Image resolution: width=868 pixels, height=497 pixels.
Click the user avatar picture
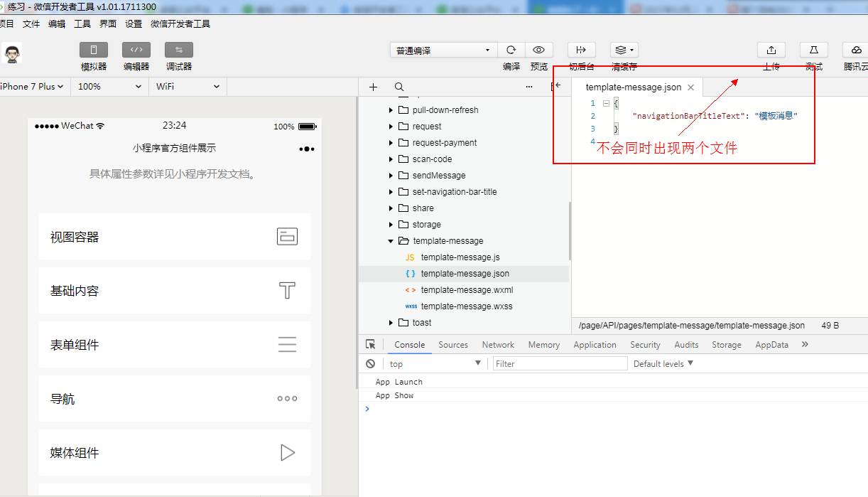[11, 53]
